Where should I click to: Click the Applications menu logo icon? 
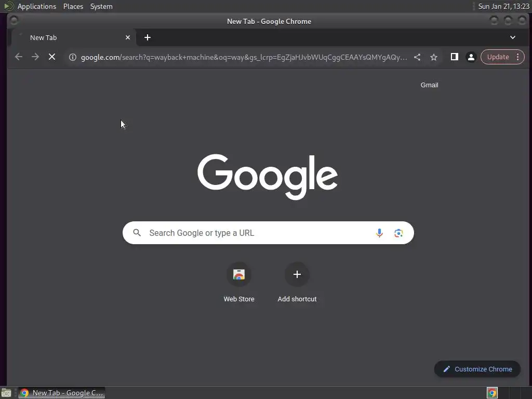(x=8, y=6)
